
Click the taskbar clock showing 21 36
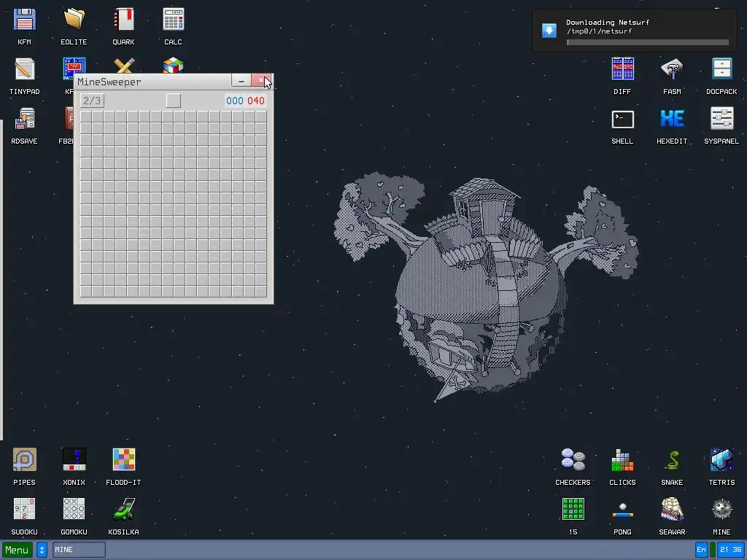tap(731, 550)
